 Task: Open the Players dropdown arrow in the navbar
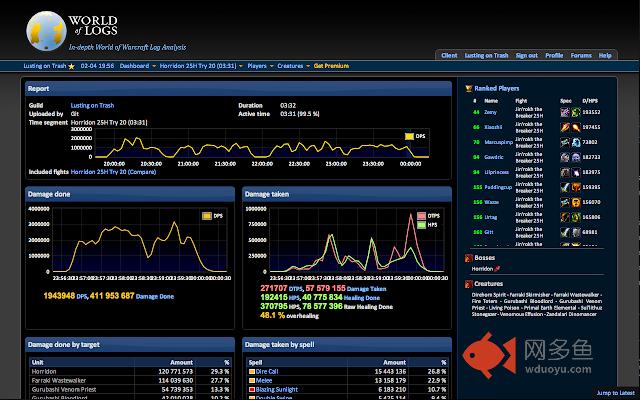tap(271, 66)
